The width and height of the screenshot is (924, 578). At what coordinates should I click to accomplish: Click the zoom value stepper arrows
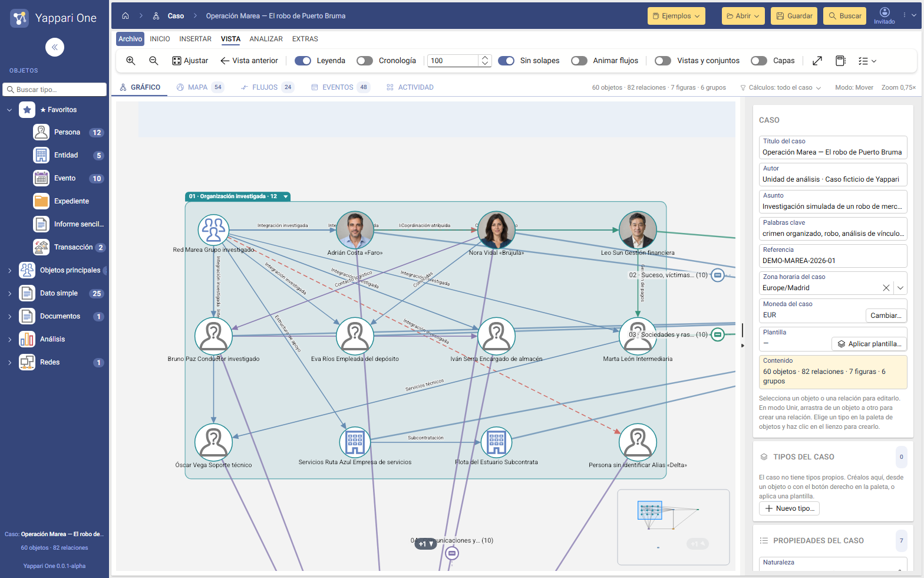tap(485, 61)
